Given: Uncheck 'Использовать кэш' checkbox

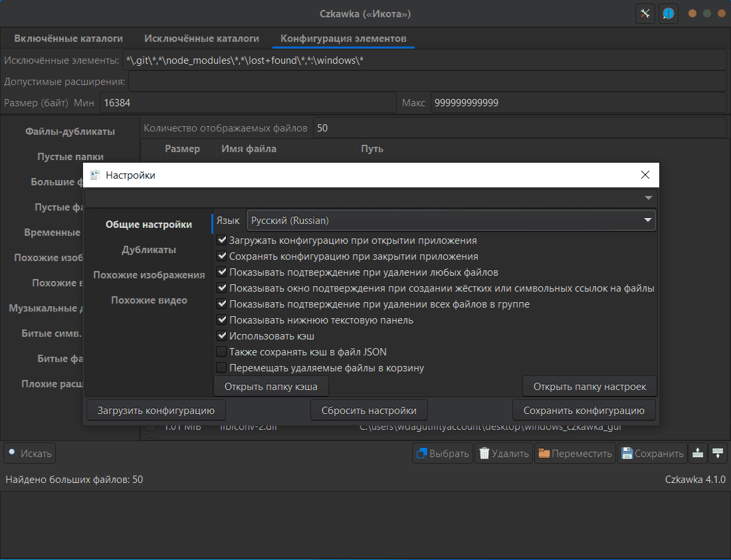Looking at the screenshot, I should (x=222, y=336).
